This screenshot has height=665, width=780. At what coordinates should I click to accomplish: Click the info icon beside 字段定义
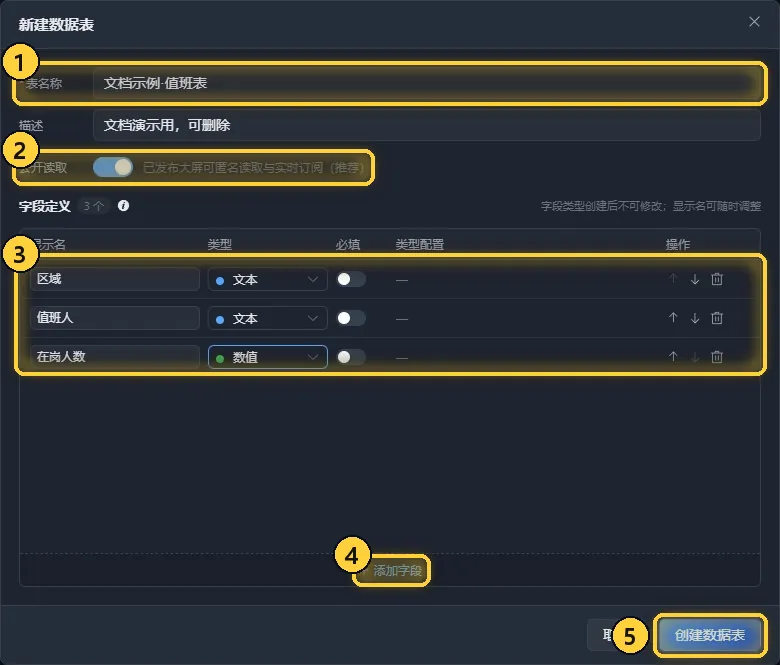point(123,205)
